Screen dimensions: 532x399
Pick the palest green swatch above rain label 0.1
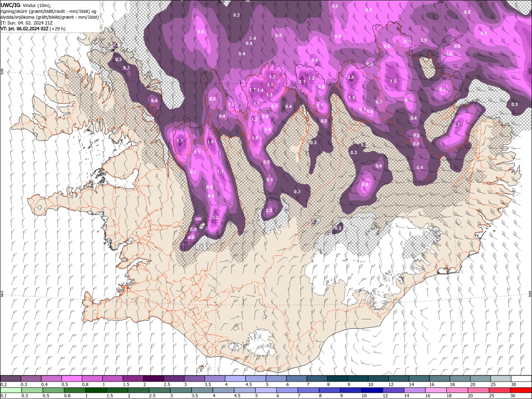pos(11,390)
